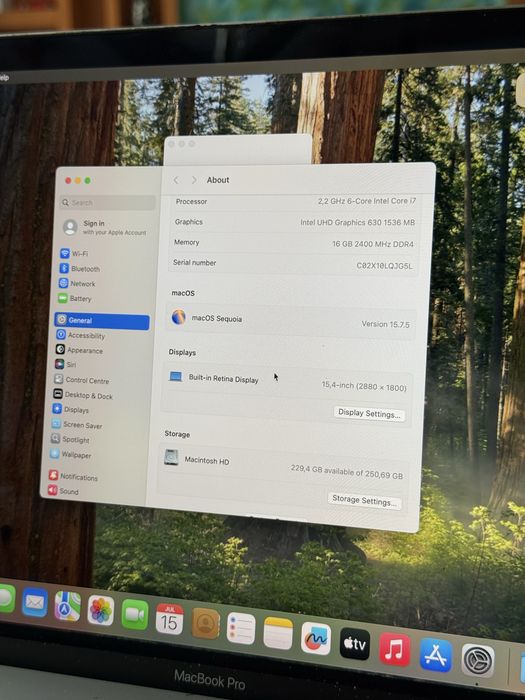Screen dimensions: 525x700
Task: Open Notes app in Dock
Action: [278, 633]
